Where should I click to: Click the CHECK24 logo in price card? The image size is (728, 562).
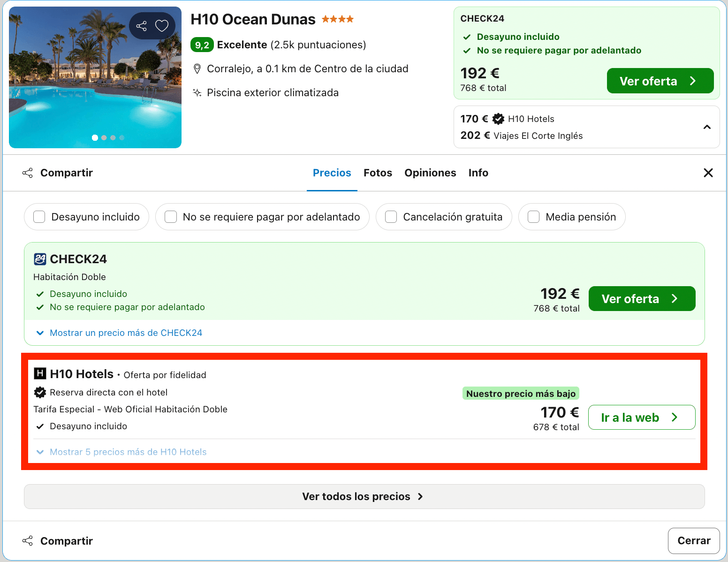click(x=40, y=259)
